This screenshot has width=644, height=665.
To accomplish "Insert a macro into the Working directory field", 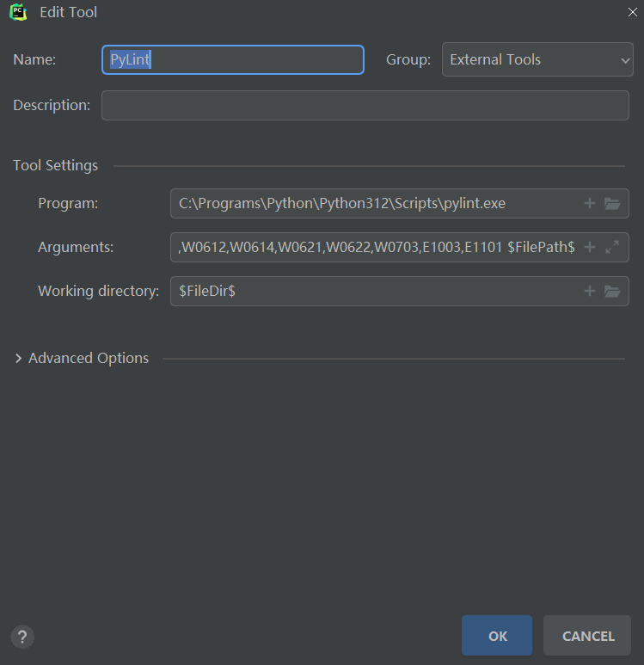I will [590, 291].
